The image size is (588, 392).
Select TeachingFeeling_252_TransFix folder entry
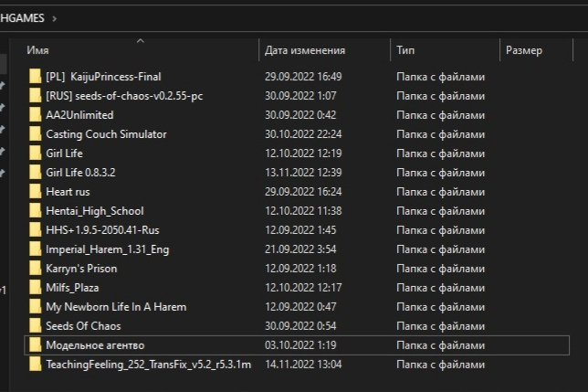[x=149, y=365]
